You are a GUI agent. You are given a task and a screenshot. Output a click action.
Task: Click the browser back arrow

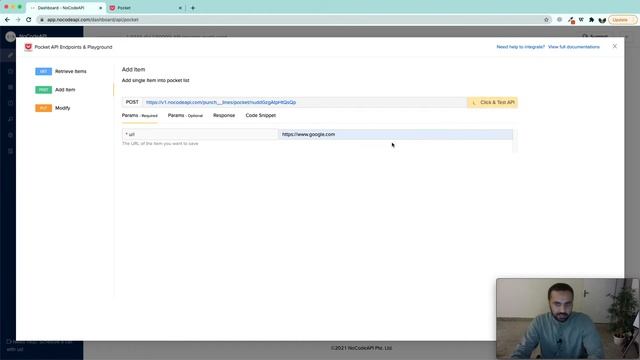tap(7, 20)
